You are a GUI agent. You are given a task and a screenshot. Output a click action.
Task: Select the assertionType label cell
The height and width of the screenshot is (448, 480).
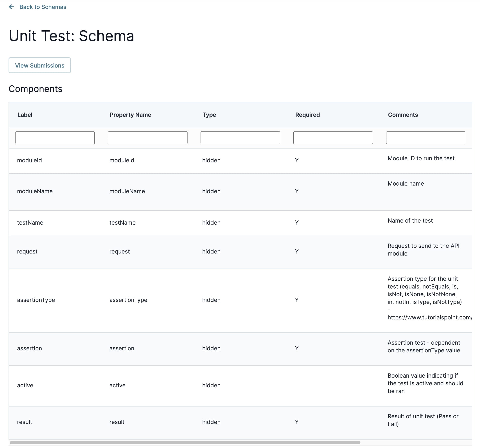click(36, 300)
